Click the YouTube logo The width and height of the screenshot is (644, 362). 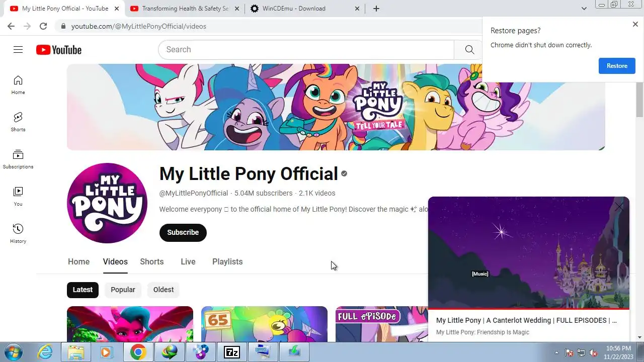[x=59, y=50]
